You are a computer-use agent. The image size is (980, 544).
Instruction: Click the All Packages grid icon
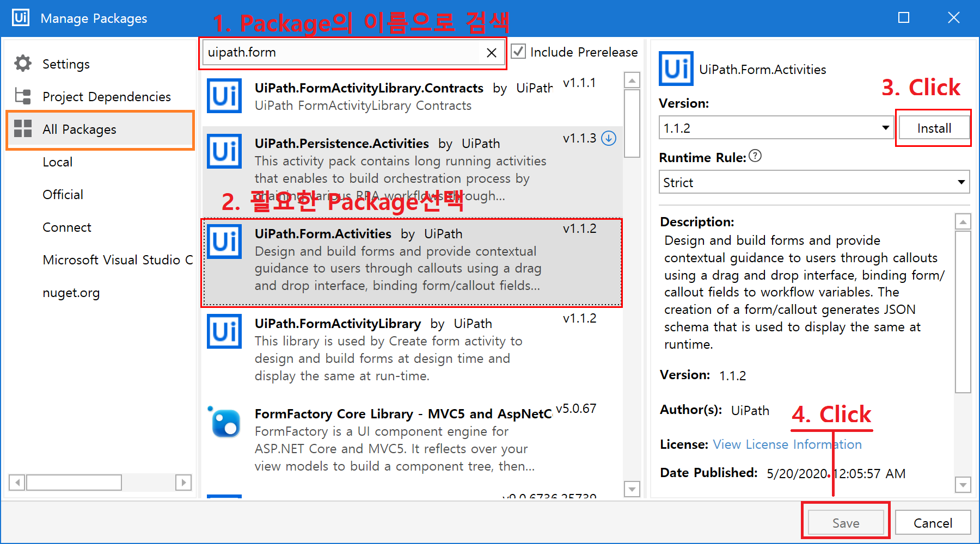[23, 129]
